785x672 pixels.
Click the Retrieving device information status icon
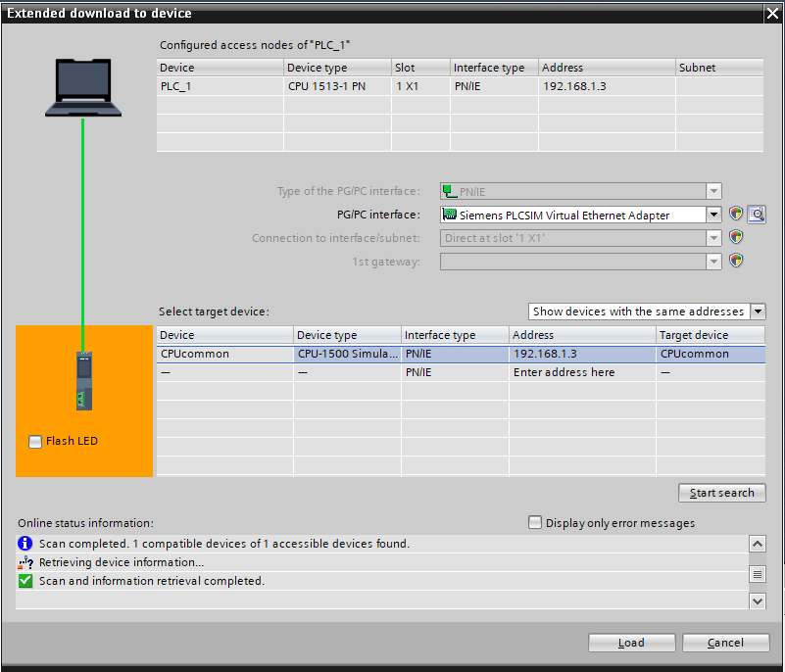25,562
